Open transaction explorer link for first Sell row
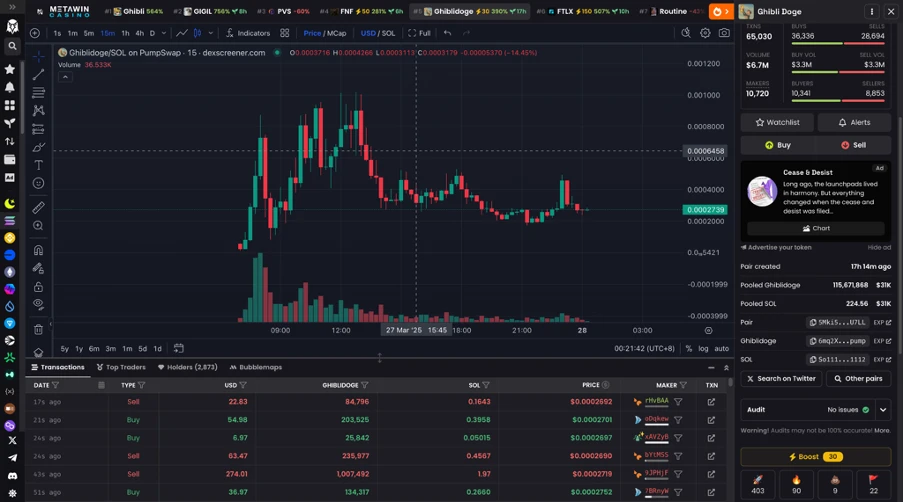Viewport: 904px width, 502px height. tap(711, 402)
